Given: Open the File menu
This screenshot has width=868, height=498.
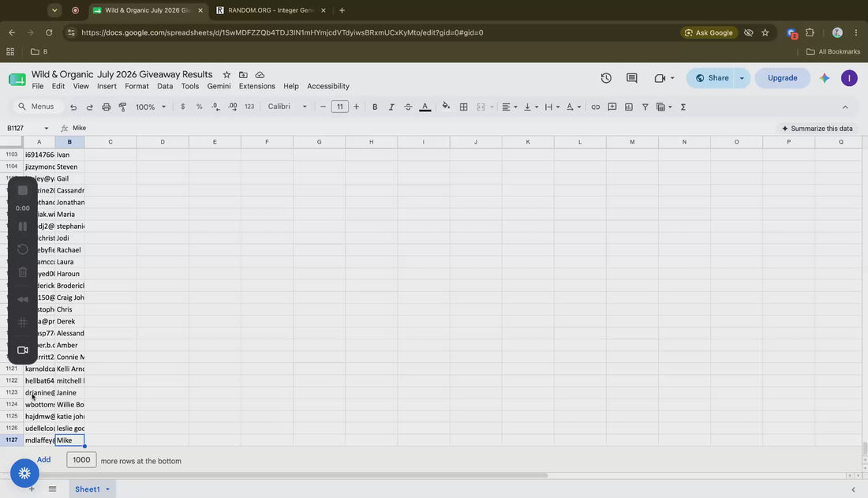Looking at the screenshot, I should [x=38, y=86].
